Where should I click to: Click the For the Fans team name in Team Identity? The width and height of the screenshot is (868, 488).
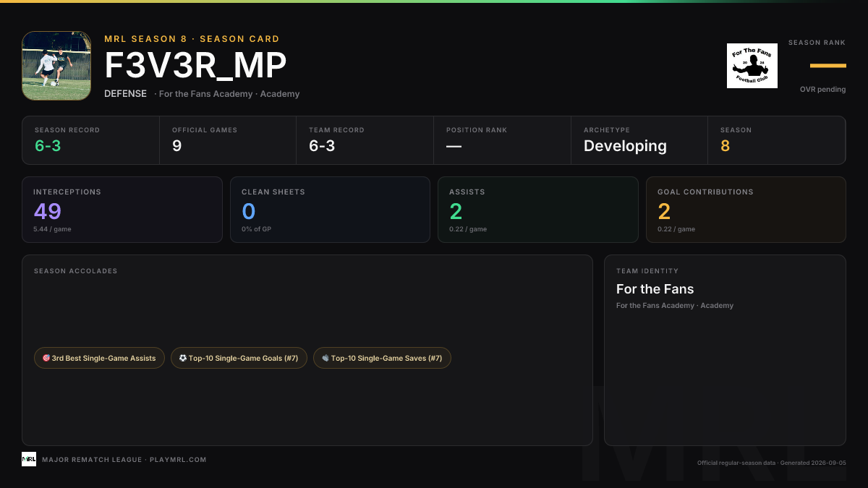[655, 289]
